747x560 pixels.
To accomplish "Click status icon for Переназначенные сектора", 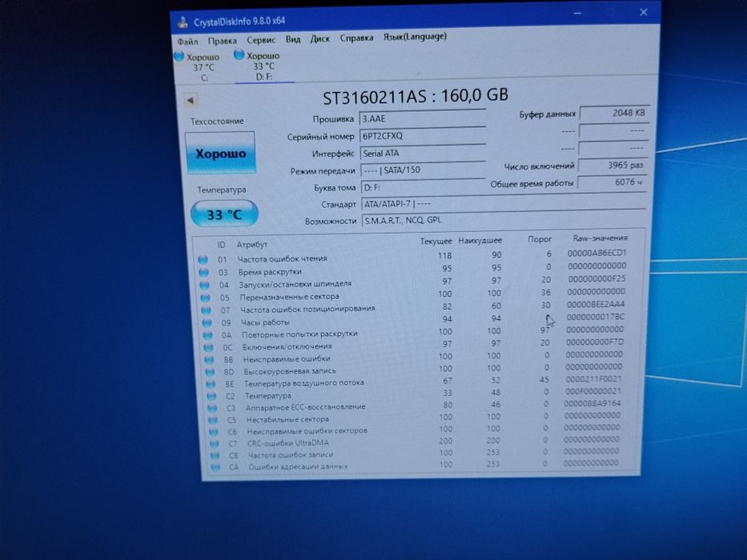I will click(x=205, y=298).
